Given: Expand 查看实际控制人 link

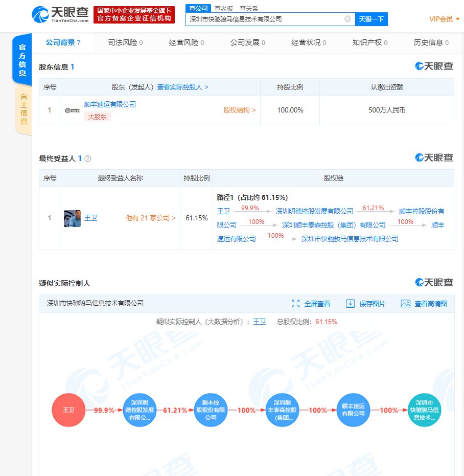Looking at the screenshot, I should click(181, 87).
